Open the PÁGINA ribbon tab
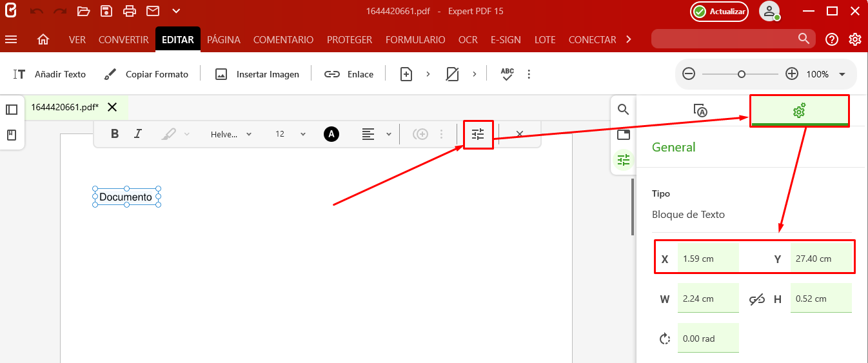This screenshot has width=868, height=363. [224, 39]
